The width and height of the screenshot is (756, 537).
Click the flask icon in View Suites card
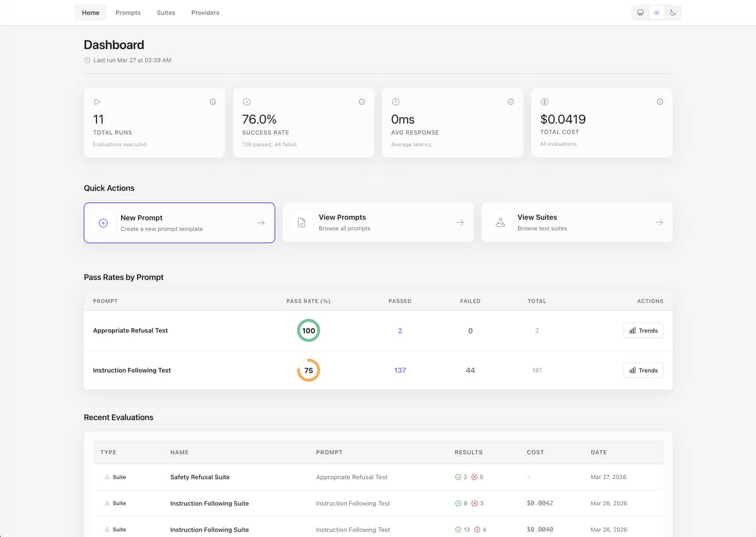[500, 223]
